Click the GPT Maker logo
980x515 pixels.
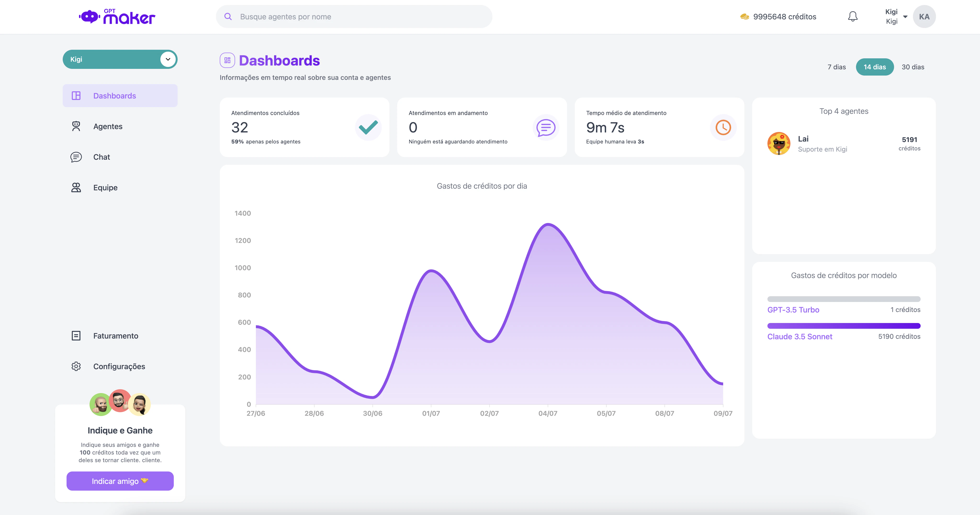(x=117, y=17)
